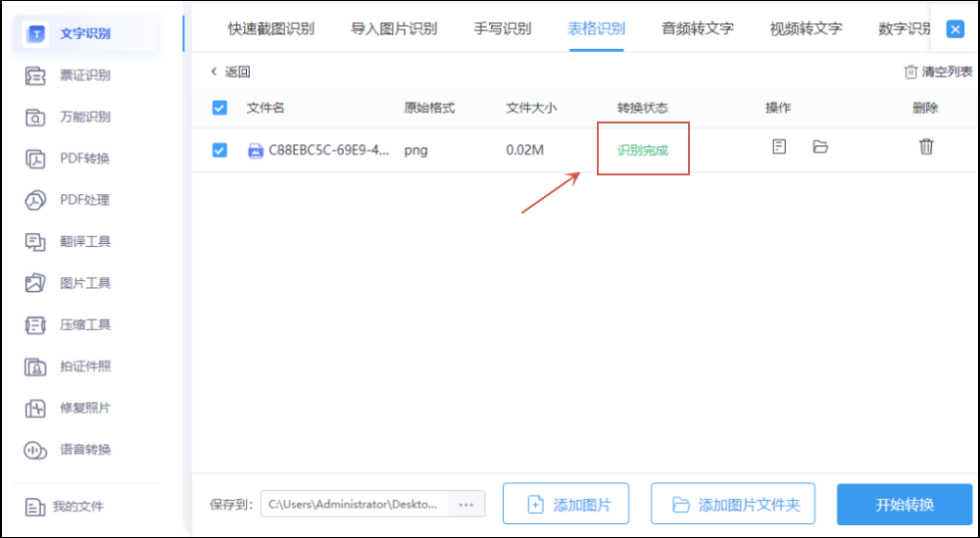The height and width of the screenshot is (538, 980).
Task: View the recognized document result icon
Action: 779,147
